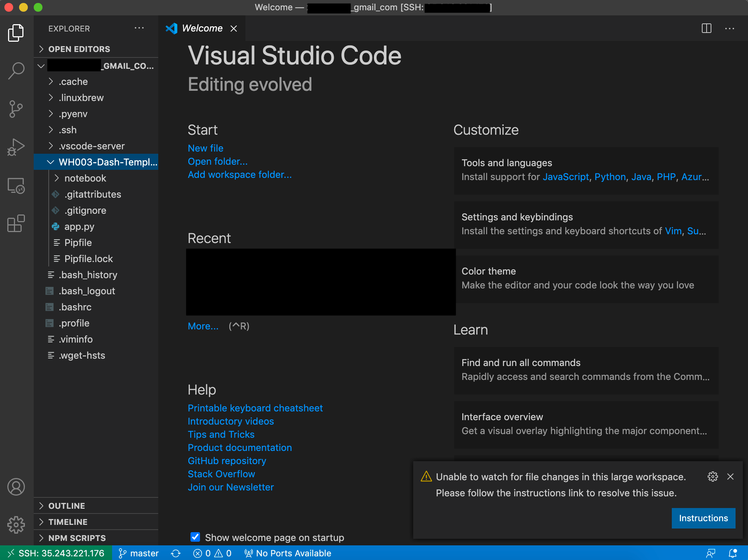Image resolution: width=748 pixels, height=560 pixels.
Task: Open Tips and Tricks link
Action: (x=221, y=434)
